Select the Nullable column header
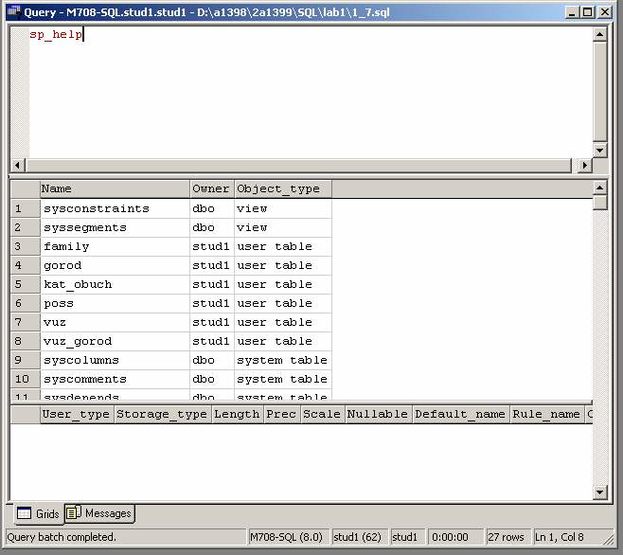Viewport: 623px width, 555px height. point(377,414)
